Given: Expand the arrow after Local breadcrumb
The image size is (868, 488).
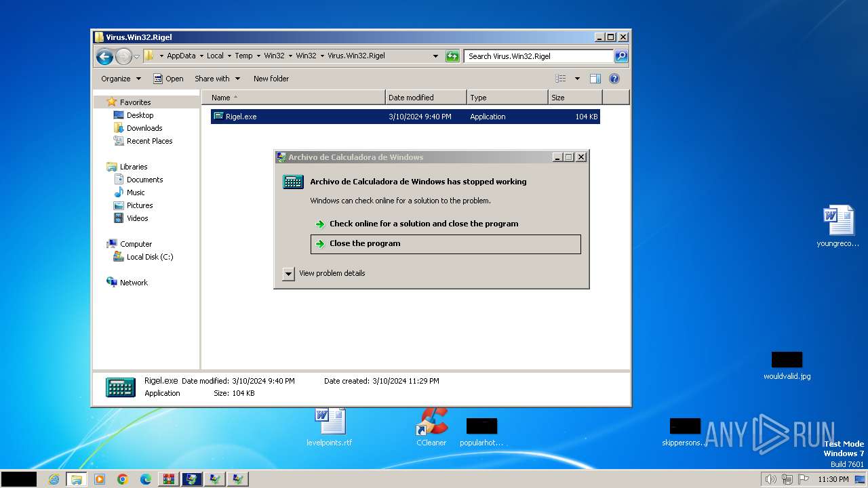Looking at the screenshot, I should point(229,56).
